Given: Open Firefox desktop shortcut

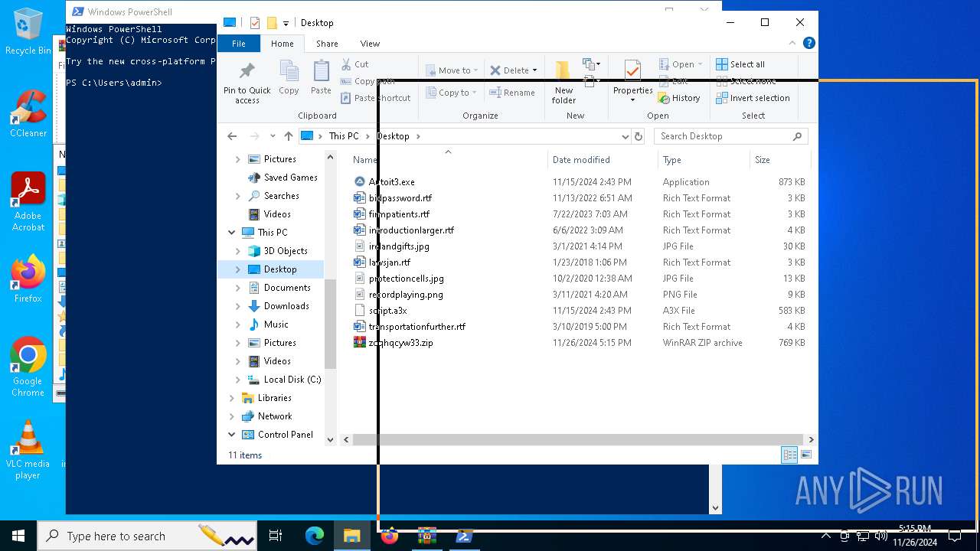Looking at the screenshot, I should [28, 279].
